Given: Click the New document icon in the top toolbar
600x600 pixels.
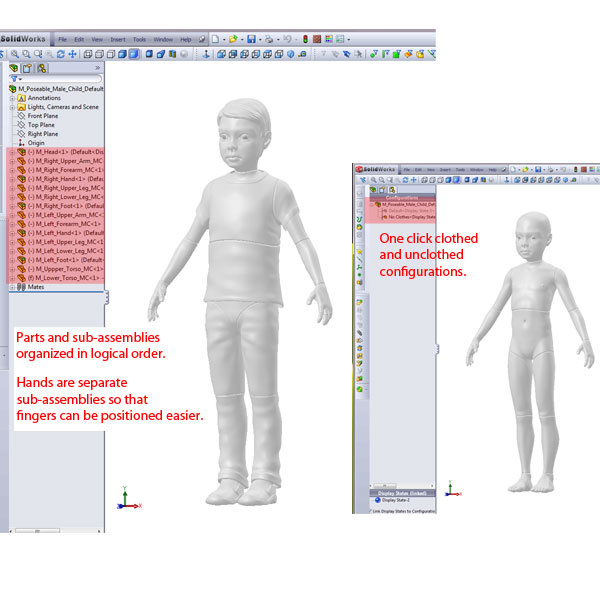Looking at the screenshot, I should coord(214,39).
